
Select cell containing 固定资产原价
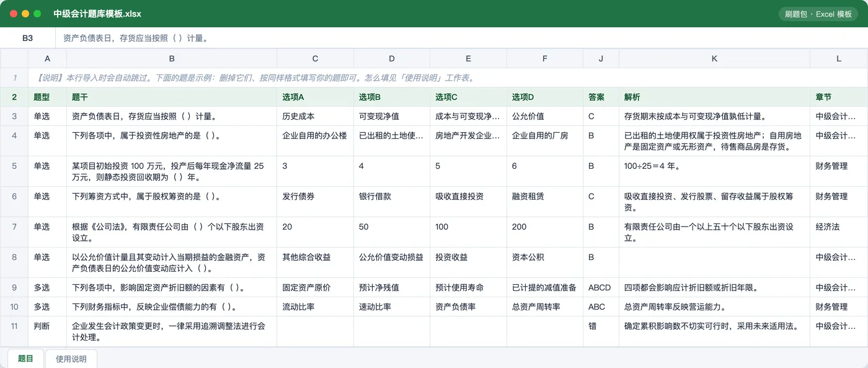click(316, 287)
